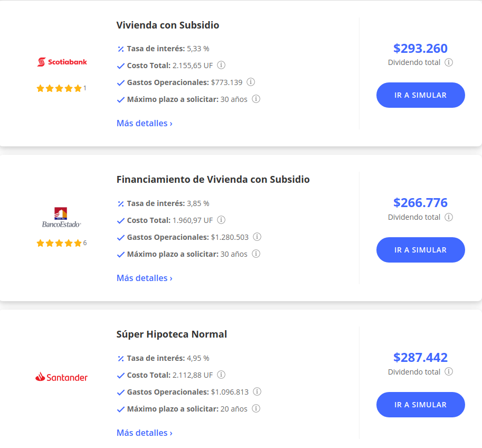
Task: Expand Más detalles for BancoEstado financing
Action: (145, 278)
